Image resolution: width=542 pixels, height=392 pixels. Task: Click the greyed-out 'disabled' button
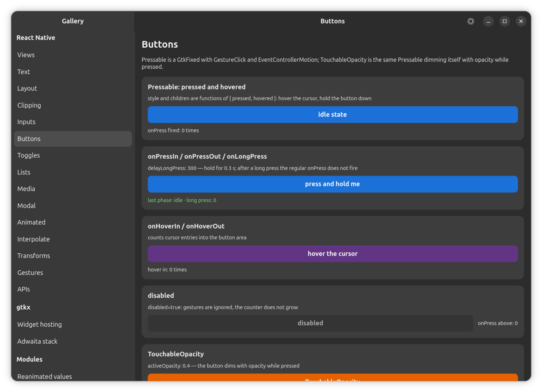click(x=310, y=323)
